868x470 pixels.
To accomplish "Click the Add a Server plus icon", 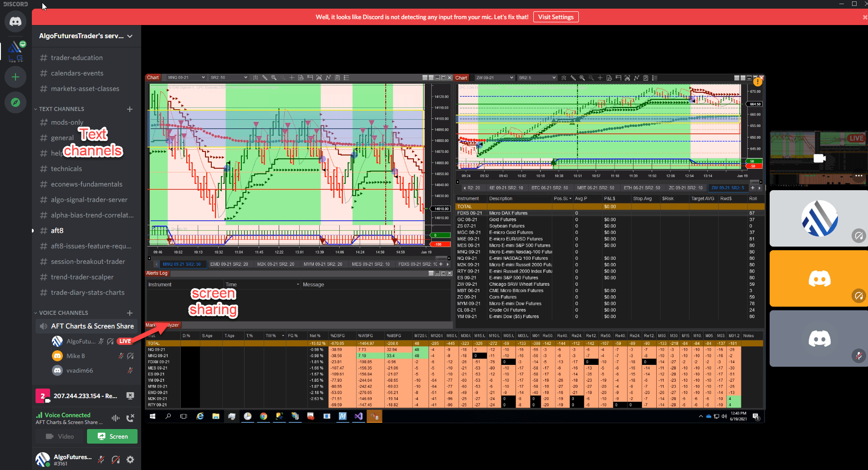I will pyautogui.click(x=15, y=77).
